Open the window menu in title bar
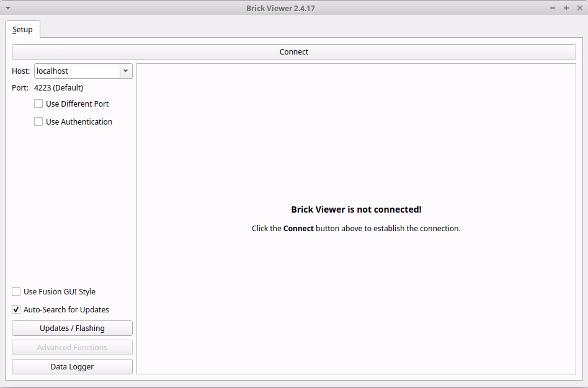 pos(7,8)
